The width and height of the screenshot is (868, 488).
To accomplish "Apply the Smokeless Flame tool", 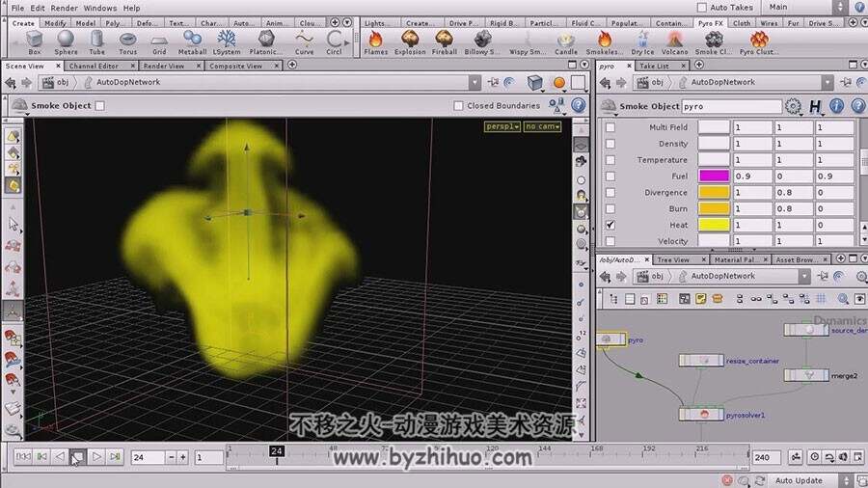I will click(605, 42).
